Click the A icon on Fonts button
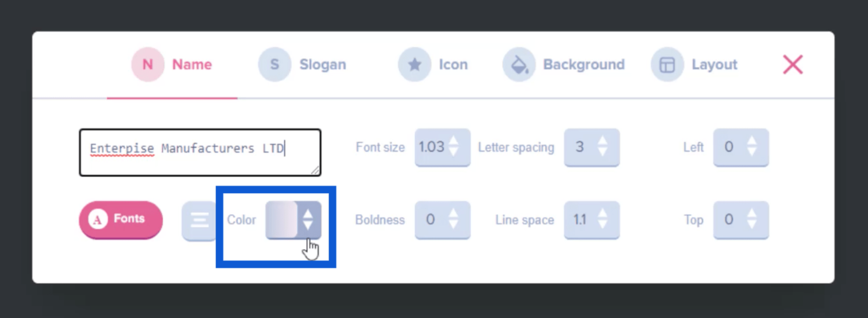The height and width of the screenshot is (318, 868). (x=98, y=219)
